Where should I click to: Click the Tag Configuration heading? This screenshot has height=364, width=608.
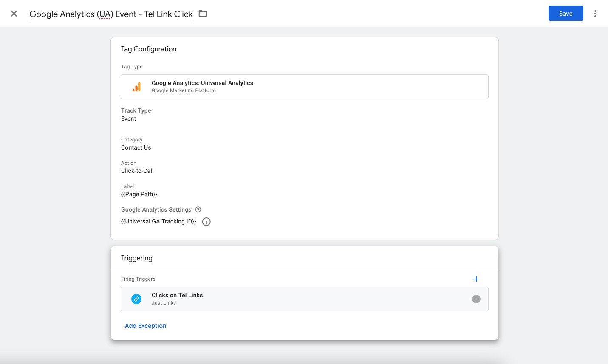point(149,49)
